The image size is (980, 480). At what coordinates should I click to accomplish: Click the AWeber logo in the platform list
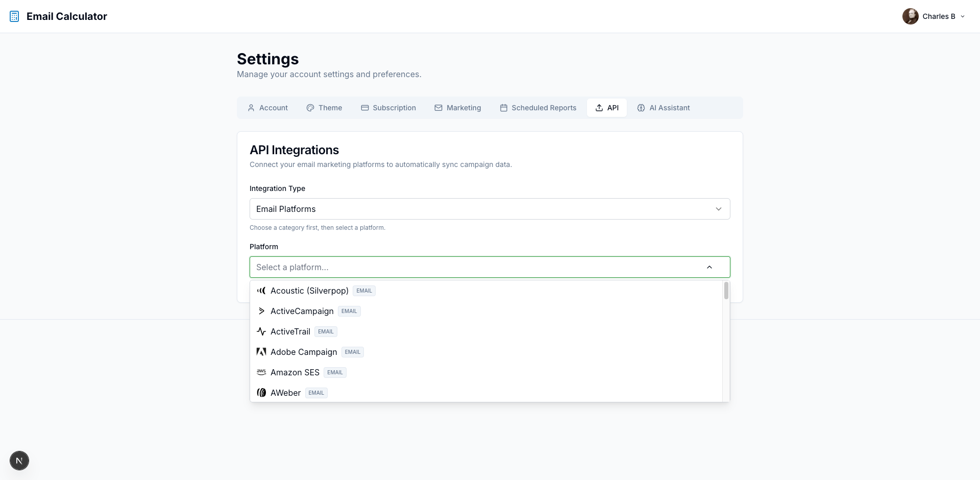(261, 393)
